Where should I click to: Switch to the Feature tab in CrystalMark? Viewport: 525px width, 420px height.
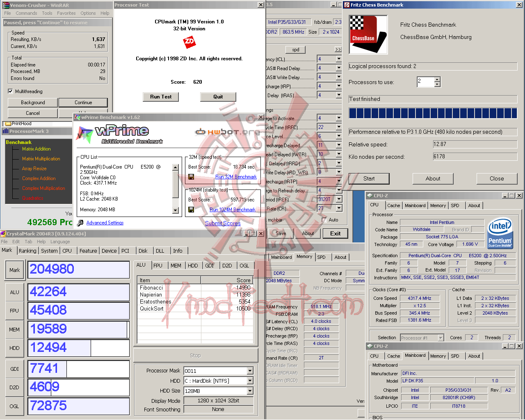point(88,251)
